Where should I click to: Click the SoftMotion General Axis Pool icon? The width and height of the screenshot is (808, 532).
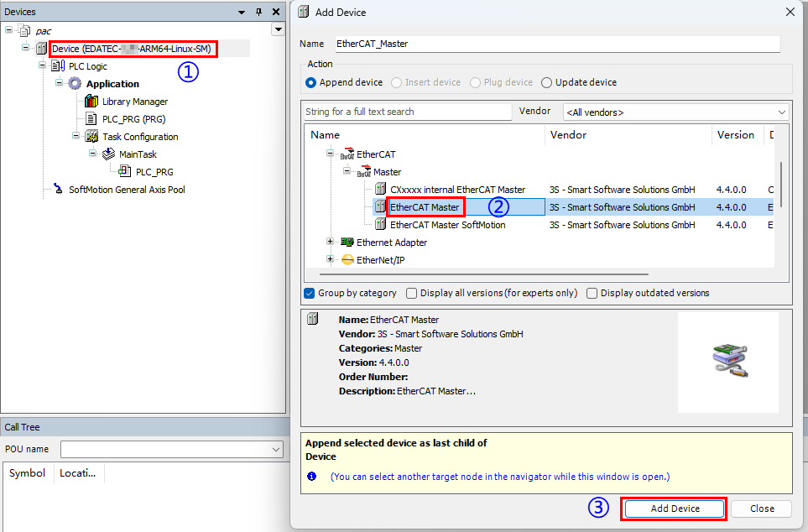point(58,190)
